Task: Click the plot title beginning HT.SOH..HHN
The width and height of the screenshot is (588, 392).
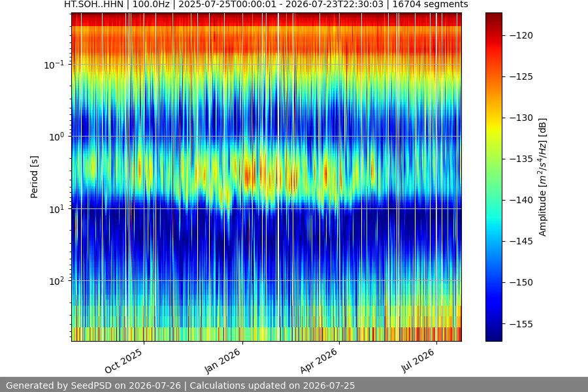Action: point(266,5)
